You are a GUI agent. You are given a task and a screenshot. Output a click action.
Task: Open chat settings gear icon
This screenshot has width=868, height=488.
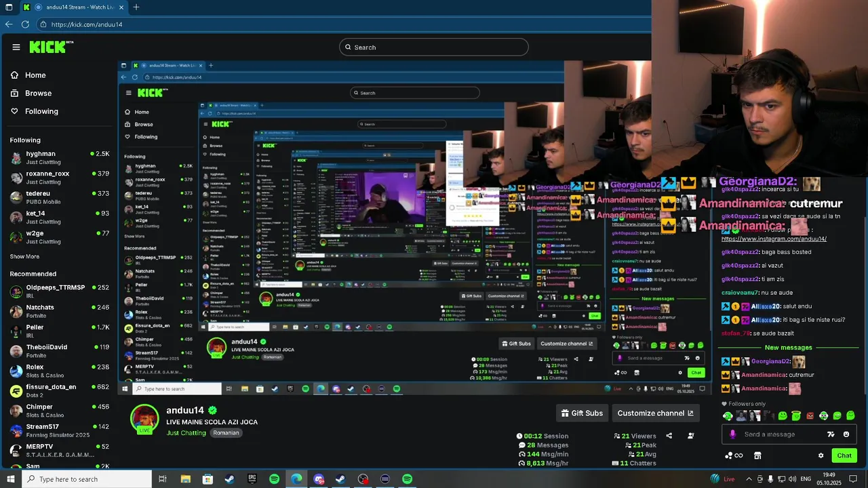click(821, 455)
